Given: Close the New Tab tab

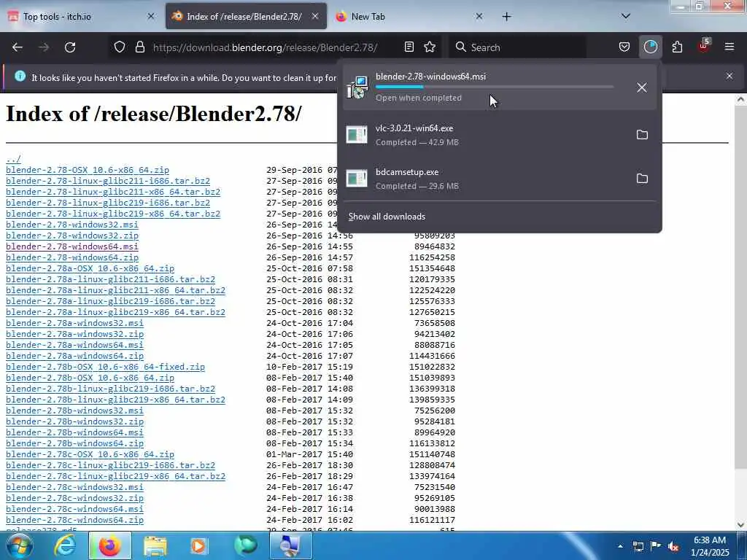Looking at the screenshot, I should tap(479, 17).
